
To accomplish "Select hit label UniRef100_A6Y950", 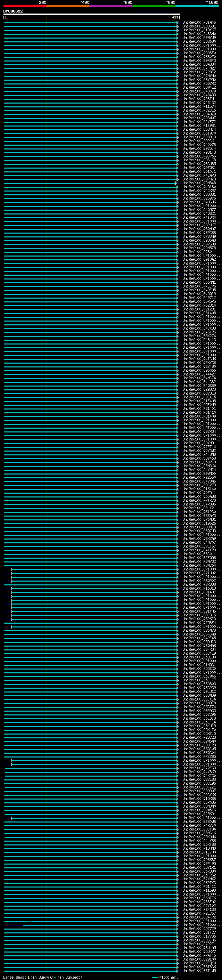I will 199,80.
